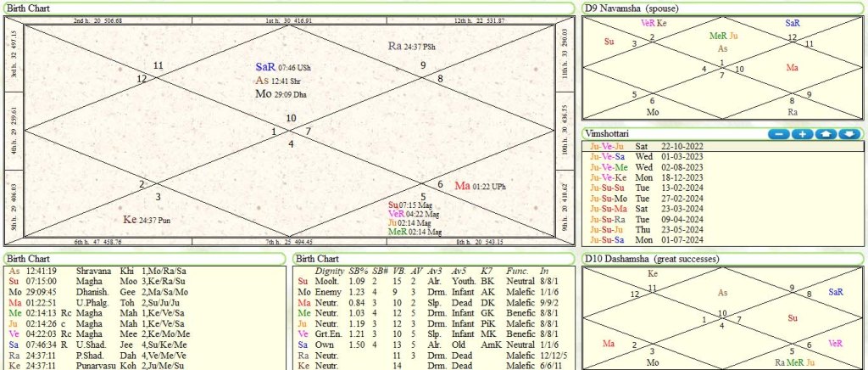Screen dimensions: 868x370
Task: Click the minus button in Vimshottari panel
Action: tap(779, 134)
